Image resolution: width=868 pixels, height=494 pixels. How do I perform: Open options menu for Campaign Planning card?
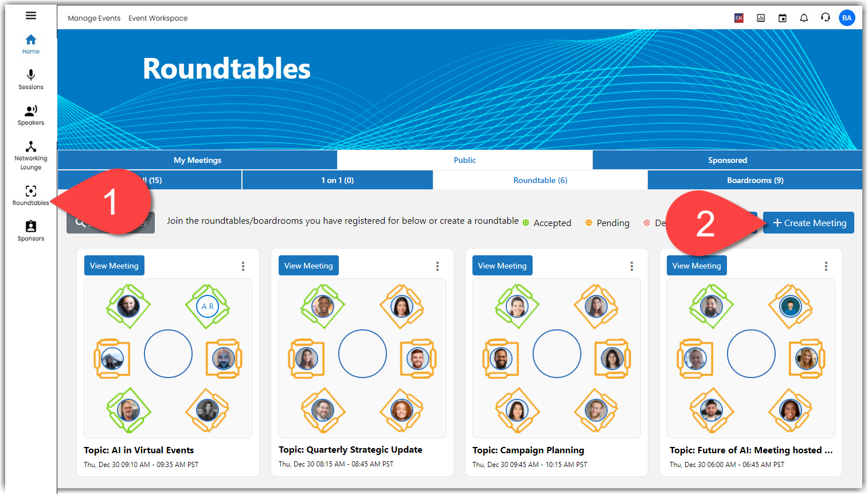click(632, 266)
